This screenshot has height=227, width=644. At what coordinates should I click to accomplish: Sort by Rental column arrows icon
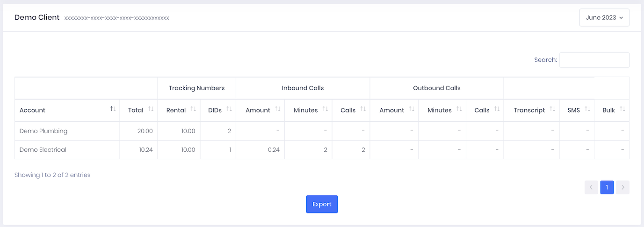click(x=193, y=109)
